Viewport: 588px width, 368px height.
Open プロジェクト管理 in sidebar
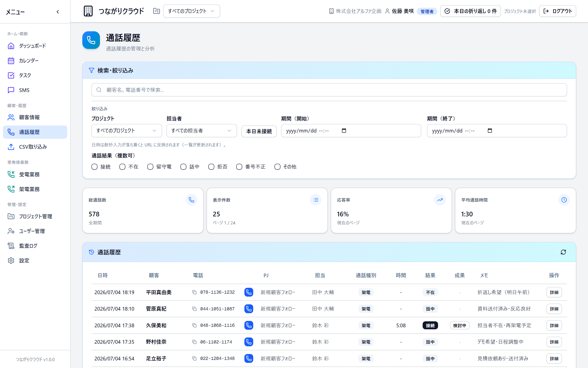[35, 216]
